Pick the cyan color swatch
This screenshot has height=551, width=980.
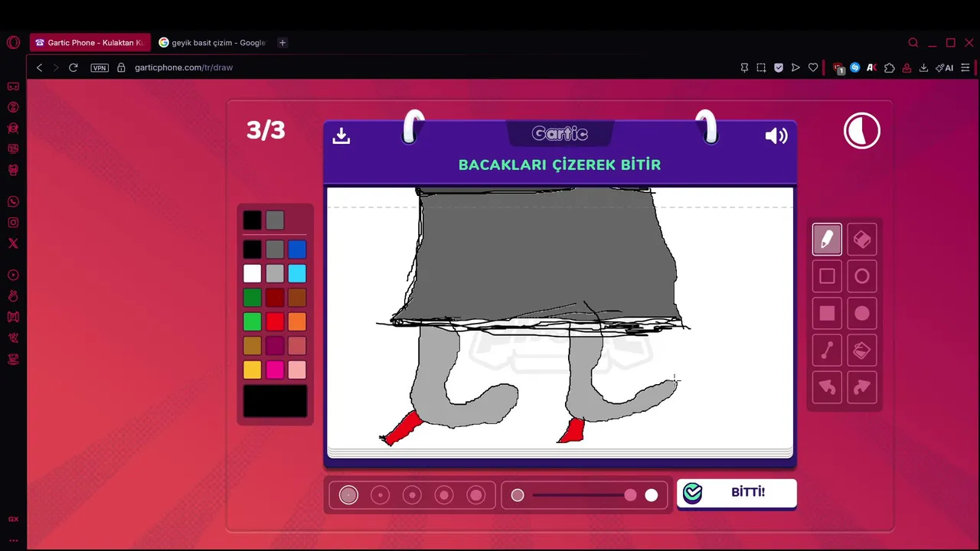[x=297, y=273]
